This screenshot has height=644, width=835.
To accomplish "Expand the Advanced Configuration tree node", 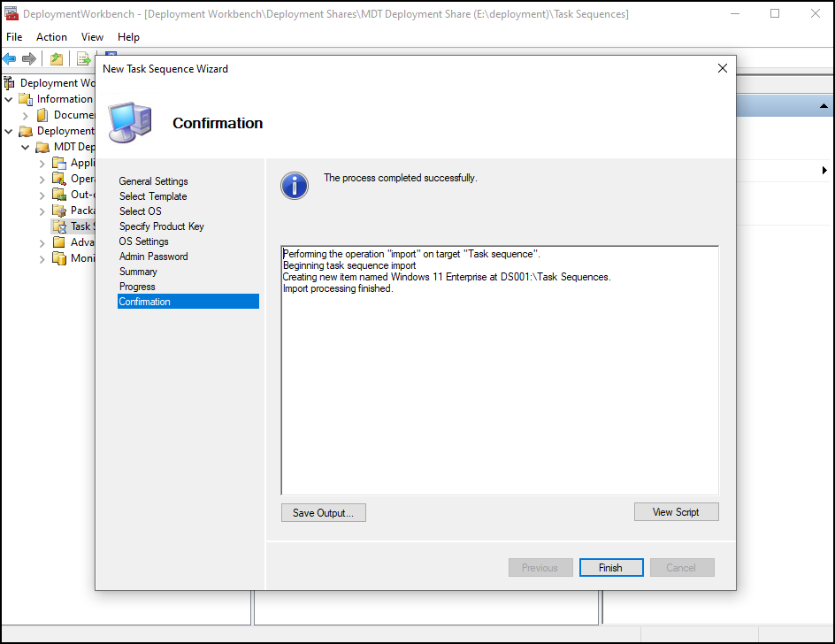I will pyautogui.click(x=42, y=242).
